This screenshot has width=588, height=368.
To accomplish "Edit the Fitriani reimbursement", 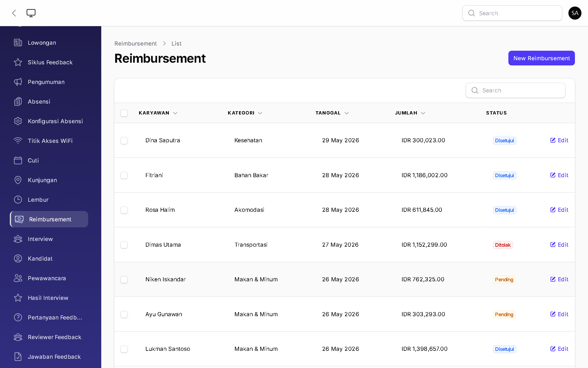I will [x=559, y=175].
